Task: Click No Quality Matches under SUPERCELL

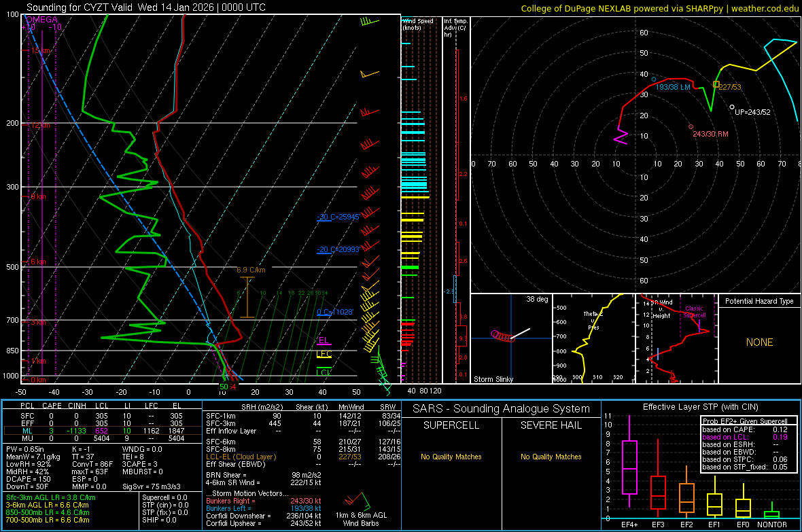Action: point(451,457)
